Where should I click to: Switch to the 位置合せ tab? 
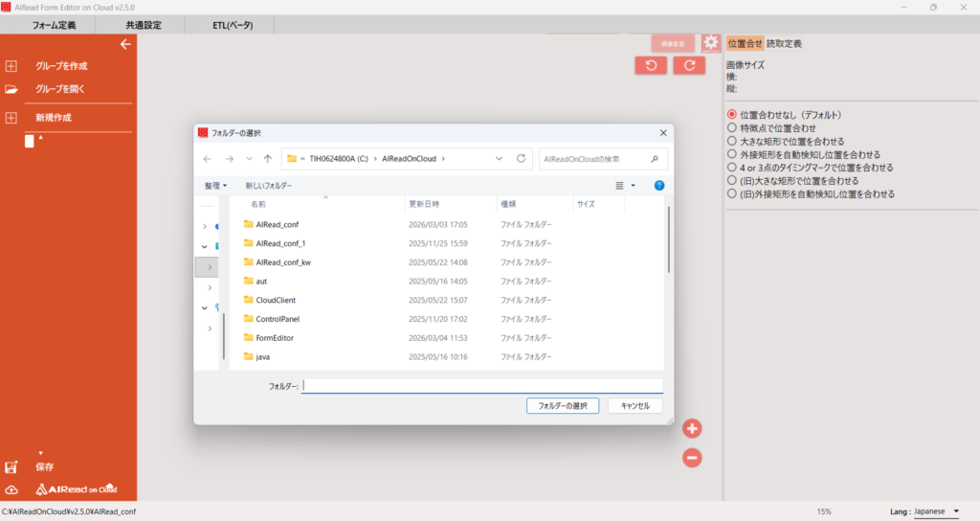[745, 43]
